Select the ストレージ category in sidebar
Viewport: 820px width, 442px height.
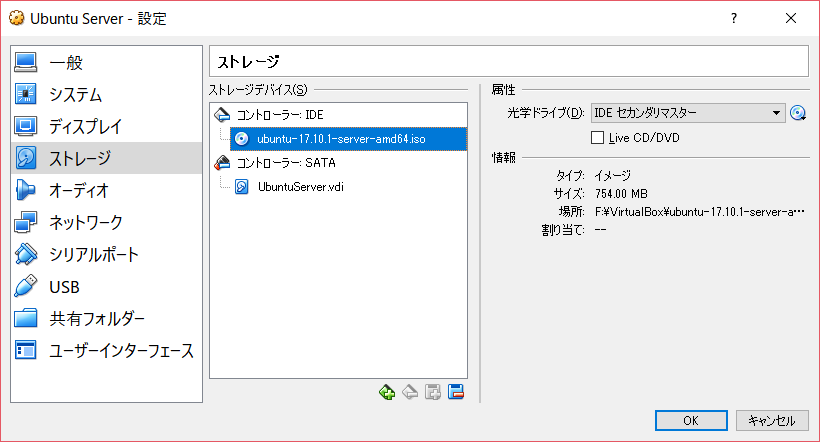click(x=106, y=158)
